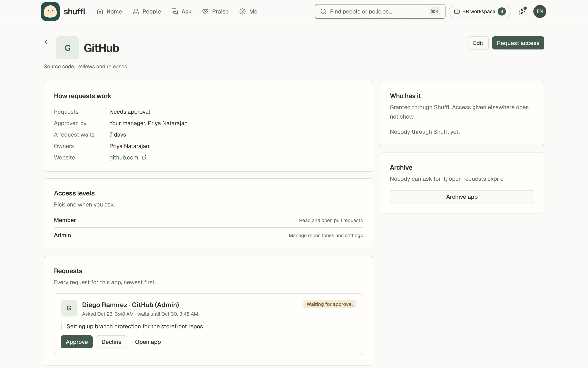This screenshot has width=588, height=368.
Task: Click Your manager, Priya Natarajan text
Action: [148, 123]
